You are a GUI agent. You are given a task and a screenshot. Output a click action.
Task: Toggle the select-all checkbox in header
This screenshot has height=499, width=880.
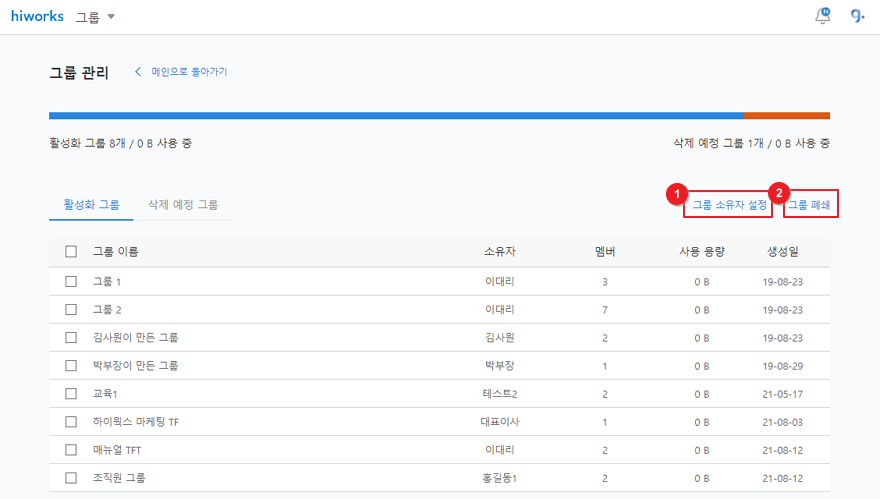point(71,252)
